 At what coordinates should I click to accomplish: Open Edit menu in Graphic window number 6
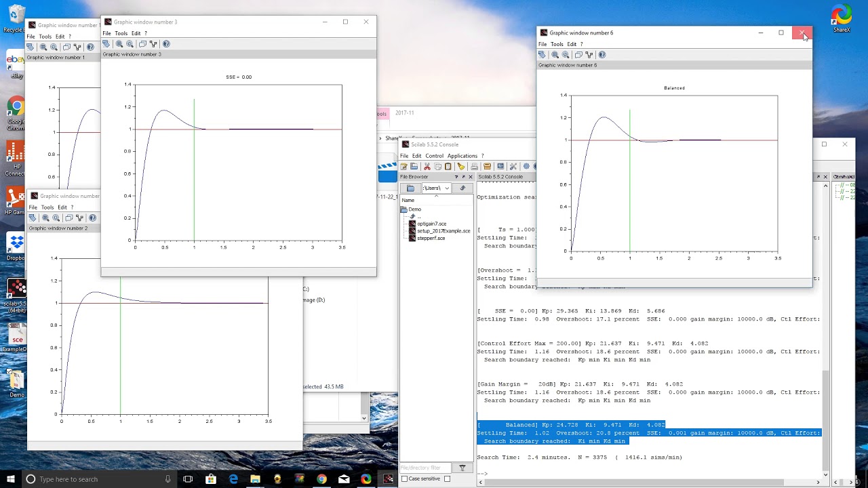click(x=572, y=44)
